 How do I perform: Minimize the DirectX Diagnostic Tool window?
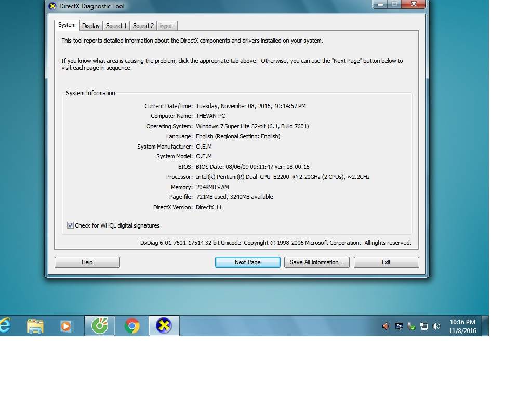(x=380, y=4)
